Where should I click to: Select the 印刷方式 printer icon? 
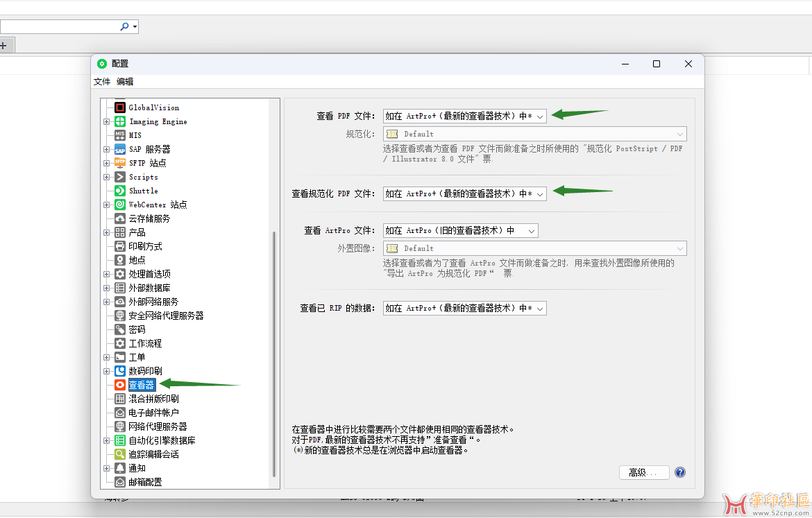coord(120,246)
